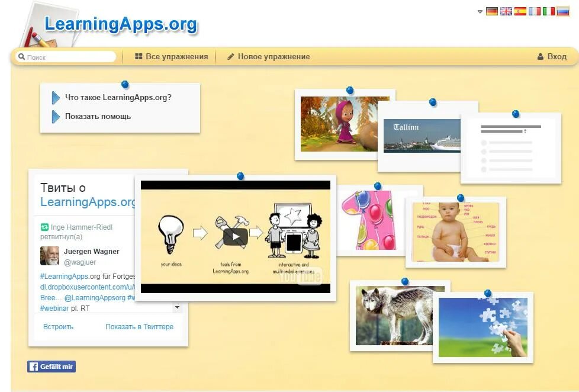Viewport: 579px width, 392px height.
Task: Click the LearningApps.org logo
Action: pos(121,24)
